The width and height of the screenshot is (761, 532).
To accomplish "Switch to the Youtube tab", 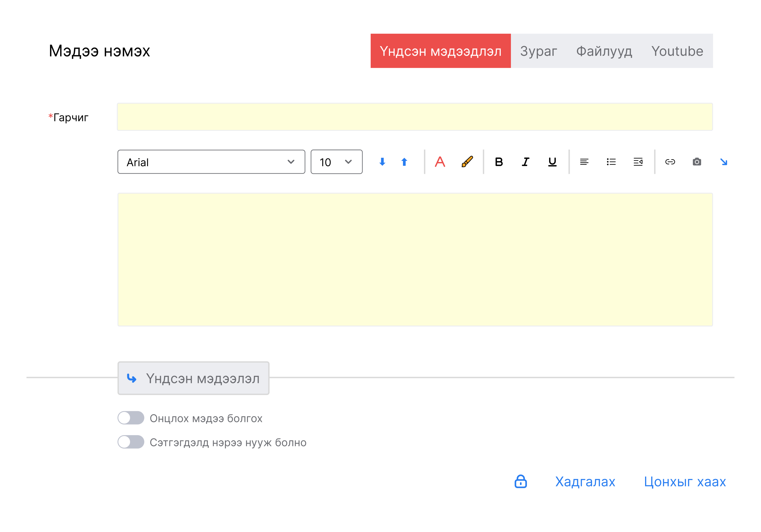I will click(677, 51).
